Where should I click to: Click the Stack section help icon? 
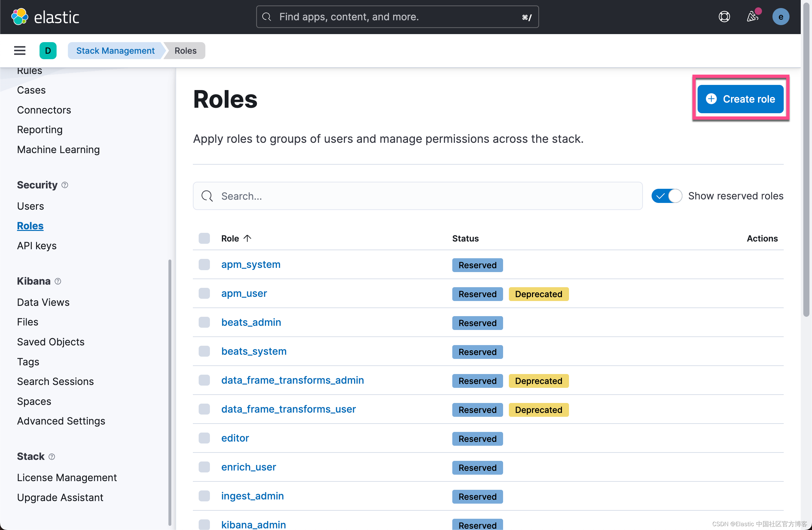click(x=52, y=457)
